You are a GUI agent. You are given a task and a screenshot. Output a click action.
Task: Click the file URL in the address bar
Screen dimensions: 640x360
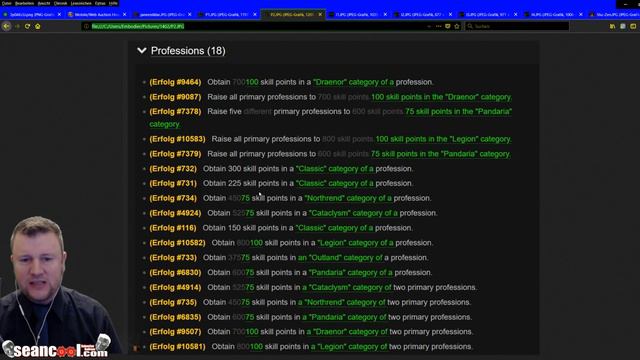pos(138,26)
